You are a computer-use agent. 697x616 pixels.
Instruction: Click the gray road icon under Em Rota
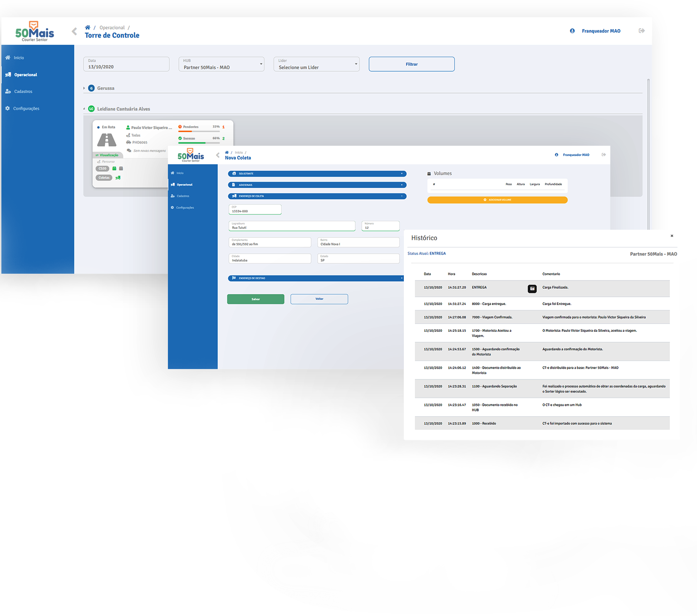[107, 140]
